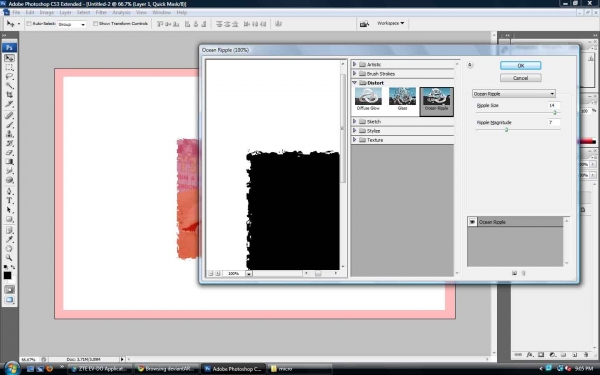Click the foreground color swatch
The height and width of the screenshot is (375, 600).
click(7, 276)
